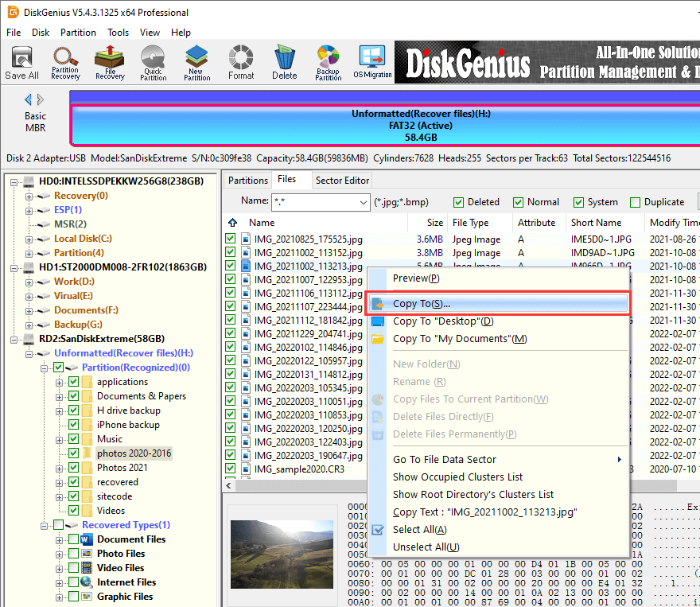Open the file name filter dropdown
This screenshot has height=607, width=700.
[x=363, y=202]
